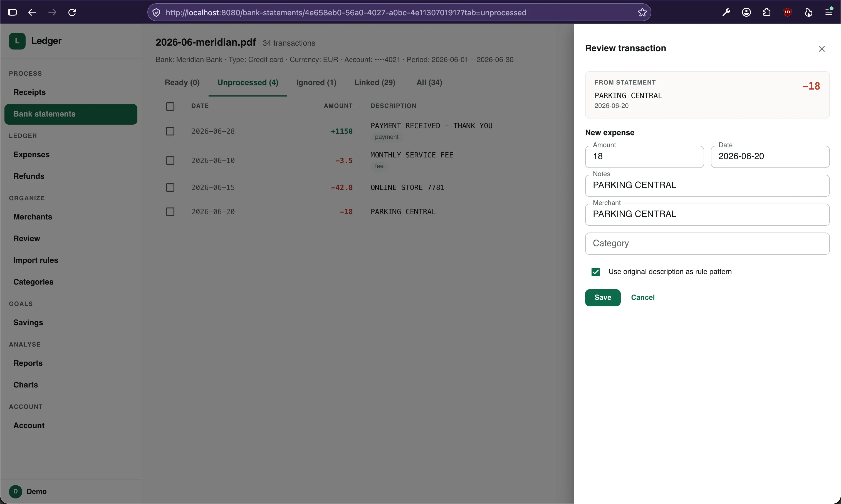The width and height of the screenshot is (841, 504).
Task: Open Merchants in the sidebar
Action: tap(71, 217)
